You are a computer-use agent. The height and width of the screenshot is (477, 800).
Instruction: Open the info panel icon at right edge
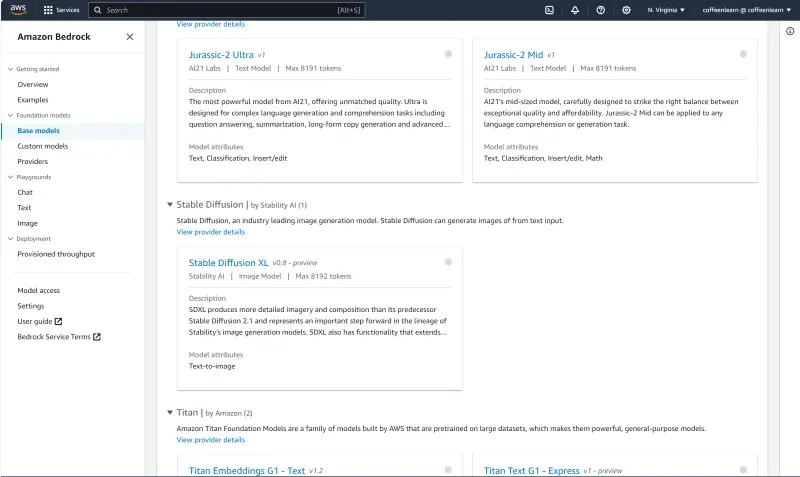click(x=790, y=31)
